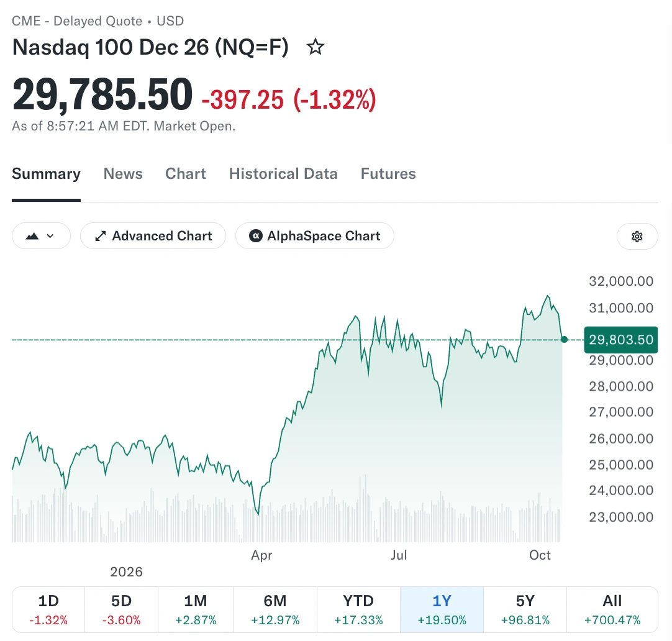The height and width of the screenshot is (641, 672).
Task: Expand chart type dropdown chevron
Action: click(50, 236)
